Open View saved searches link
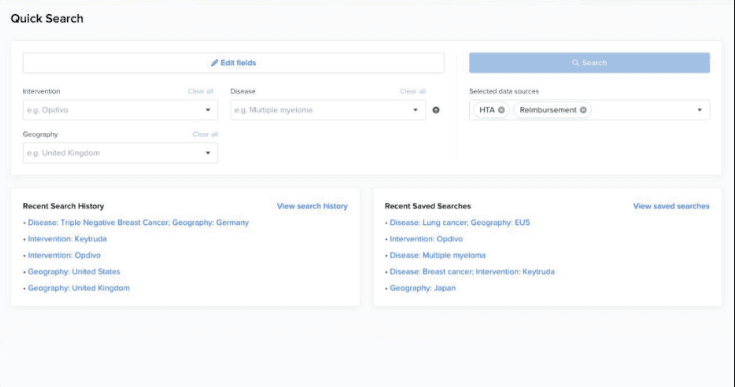This screenshot has height=387, width=735. (x=671, y=206)
